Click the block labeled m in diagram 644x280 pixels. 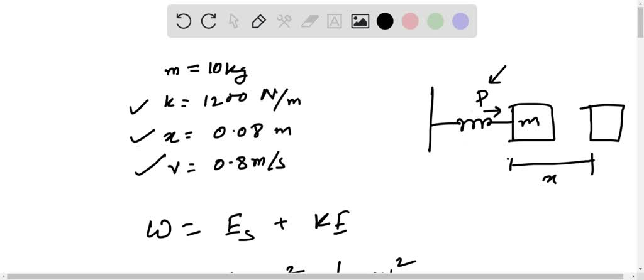(533, 122)
